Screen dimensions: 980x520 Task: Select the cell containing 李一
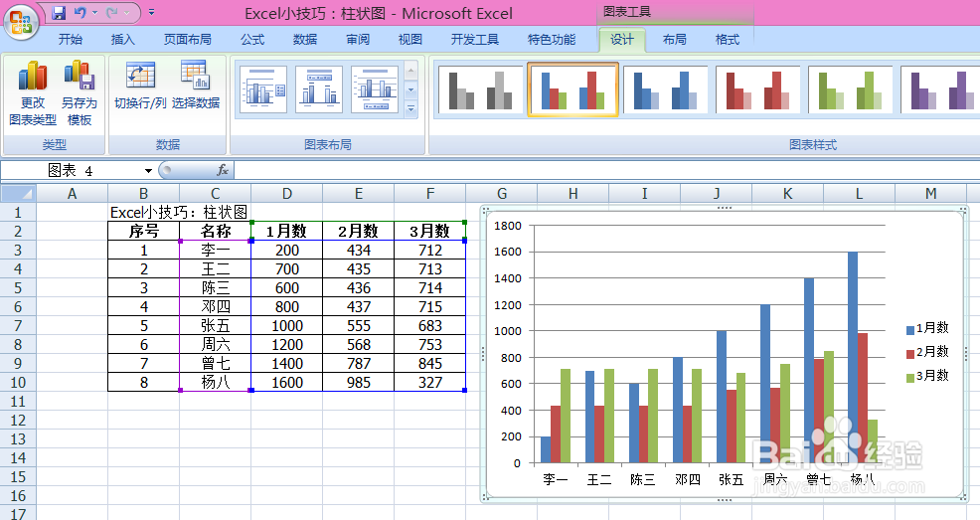tap(215, 250)
